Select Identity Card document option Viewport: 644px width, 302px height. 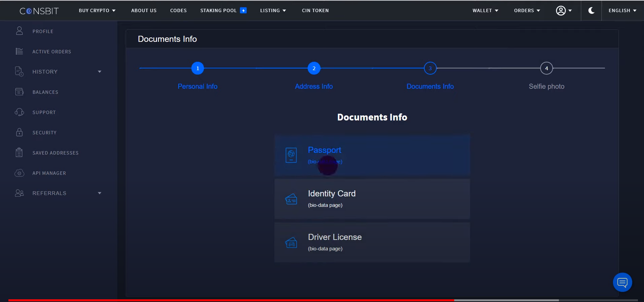pos(372,199)
